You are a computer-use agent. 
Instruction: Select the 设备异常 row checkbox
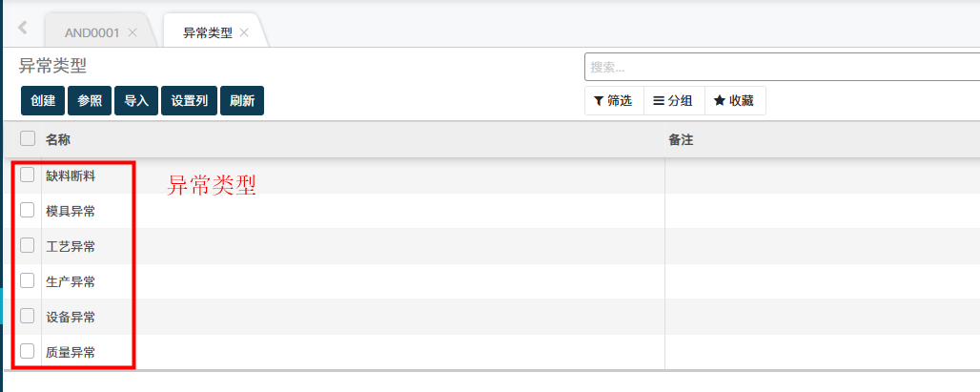[28, 316]
